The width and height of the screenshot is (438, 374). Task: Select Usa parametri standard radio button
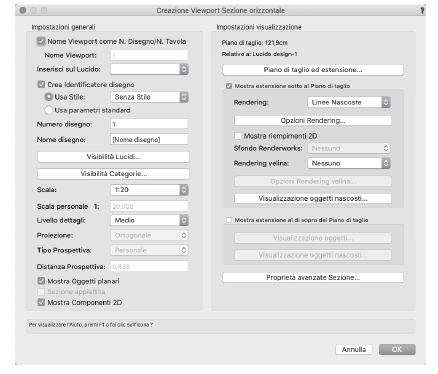pyautogui.click(x=49, y=110)
